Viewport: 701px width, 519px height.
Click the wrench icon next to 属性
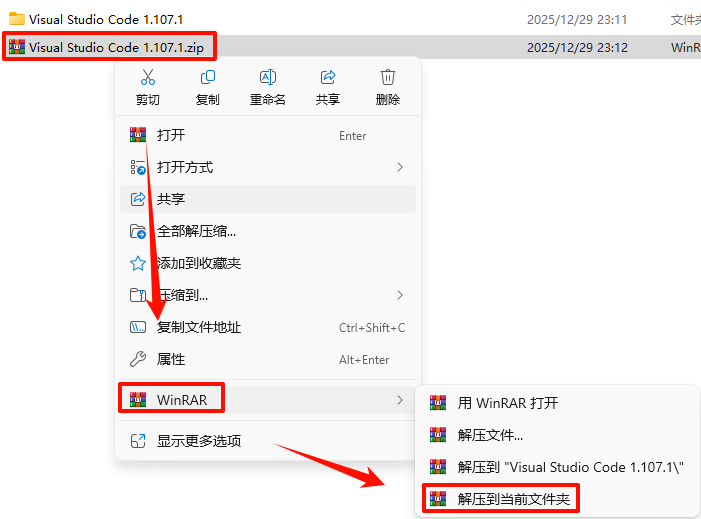coord(138,359)
